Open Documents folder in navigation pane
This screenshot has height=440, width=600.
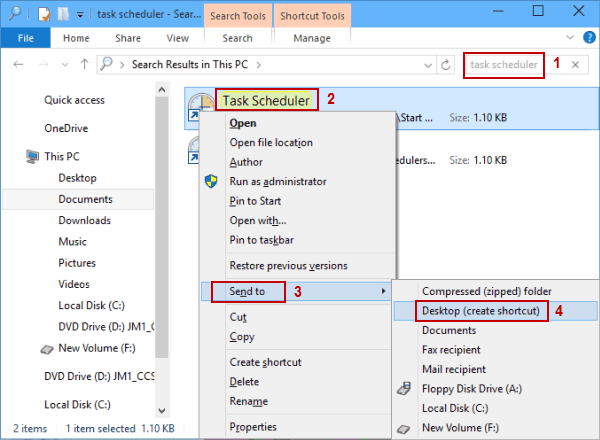click(x=85, y=199)
